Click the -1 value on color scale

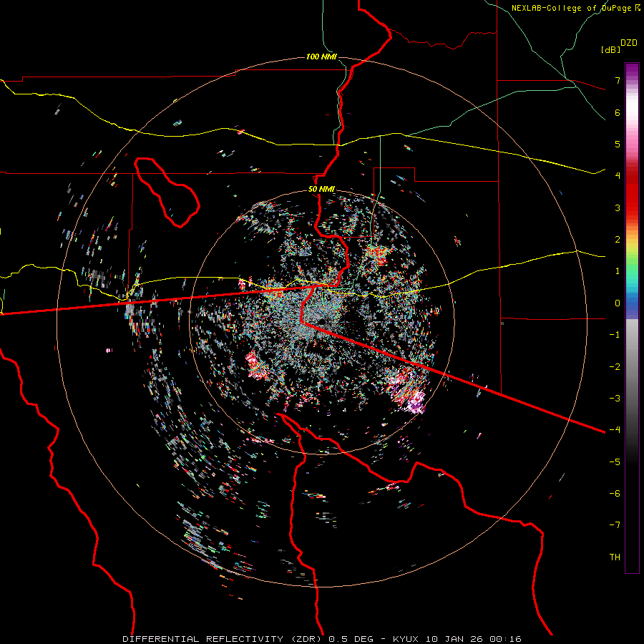615,335
